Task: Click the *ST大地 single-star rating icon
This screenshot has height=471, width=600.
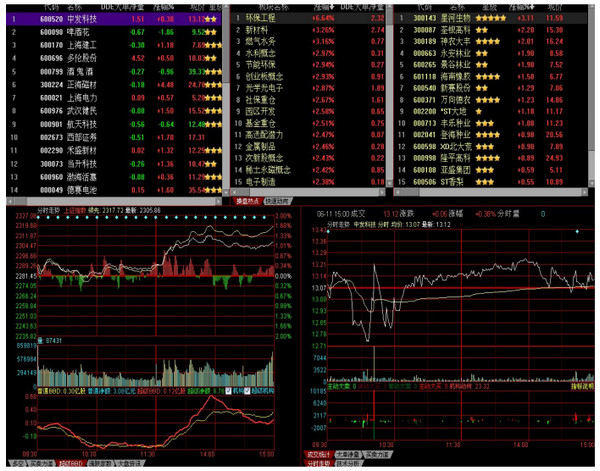Action: click(x=479, y=112)
